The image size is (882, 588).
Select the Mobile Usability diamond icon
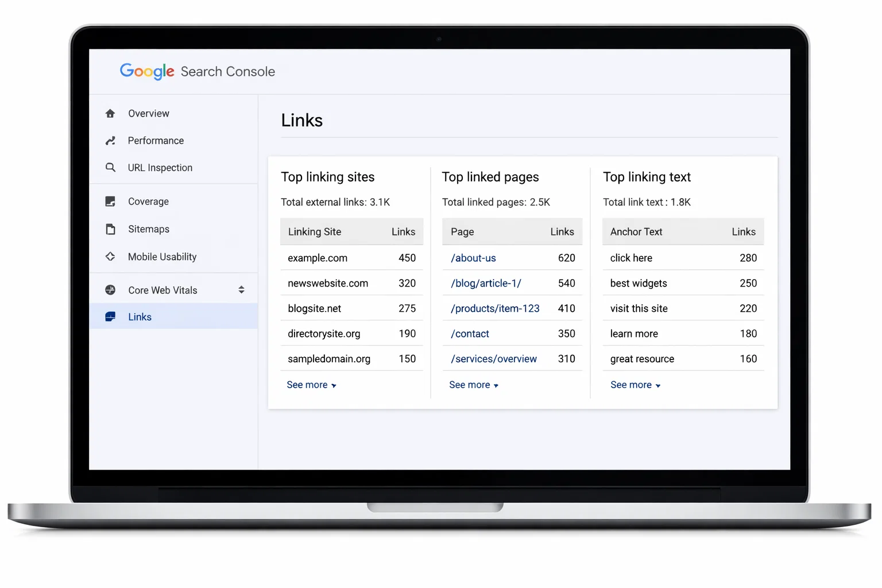[110, 257]
